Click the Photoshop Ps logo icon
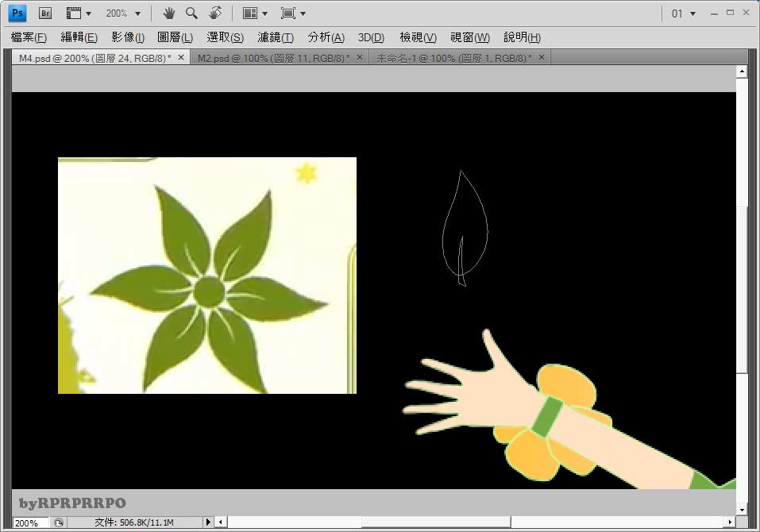Image resolution: width=760 pixels, height=532 pixels. coord(17,13)
